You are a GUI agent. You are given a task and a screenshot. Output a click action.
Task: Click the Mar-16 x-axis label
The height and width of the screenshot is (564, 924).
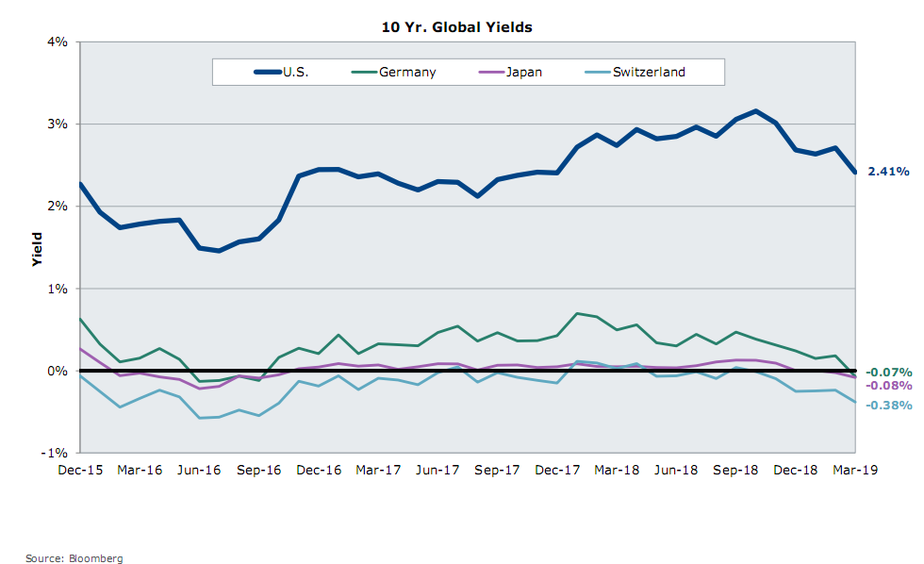[x=140, y=470]
